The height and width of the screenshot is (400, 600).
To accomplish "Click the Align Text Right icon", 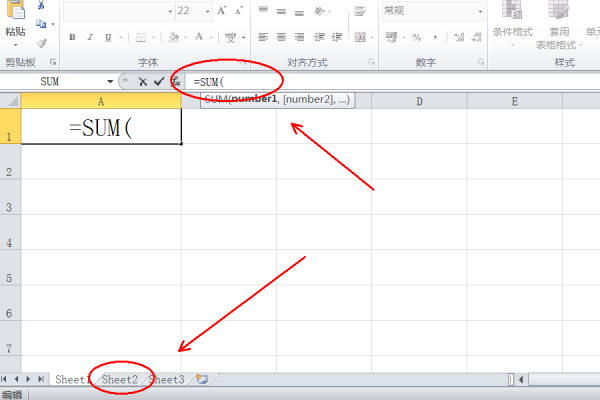I will coord(299,37).
